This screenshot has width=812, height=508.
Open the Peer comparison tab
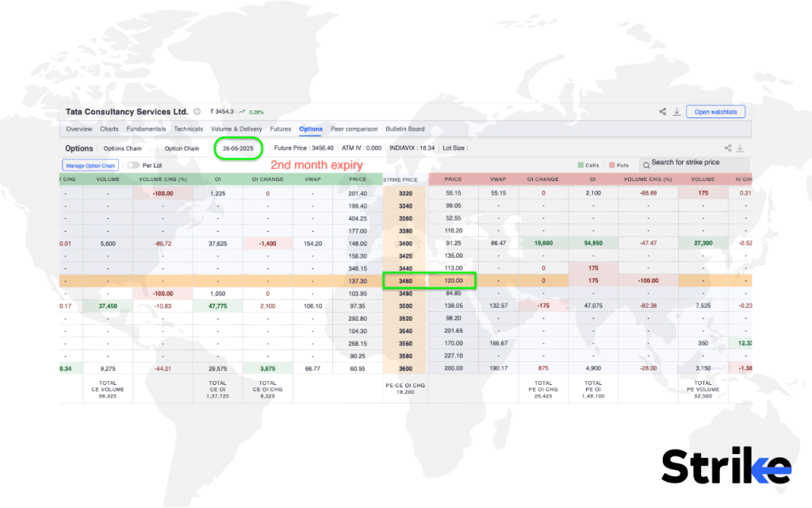354,129
